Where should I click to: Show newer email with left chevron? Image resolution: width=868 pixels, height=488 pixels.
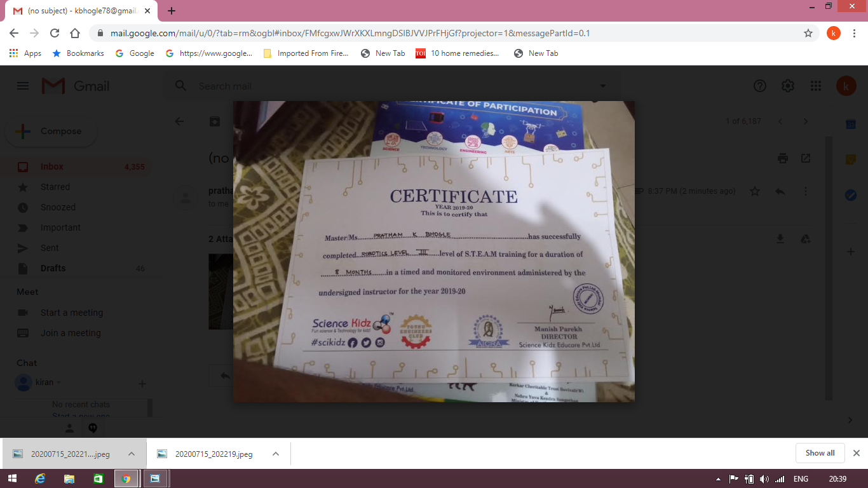(780, 121)
